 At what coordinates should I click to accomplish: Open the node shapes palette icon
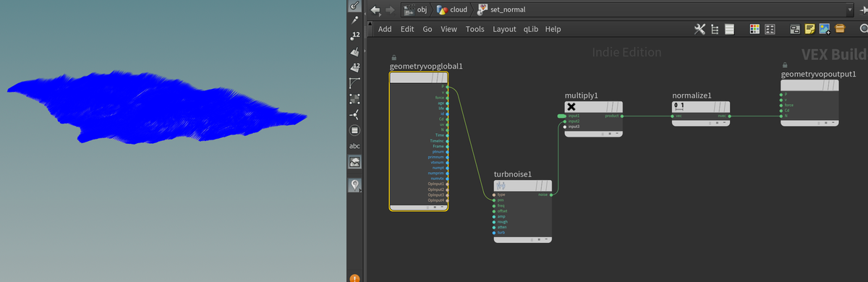pyautogui.click(x=770, y=29)
